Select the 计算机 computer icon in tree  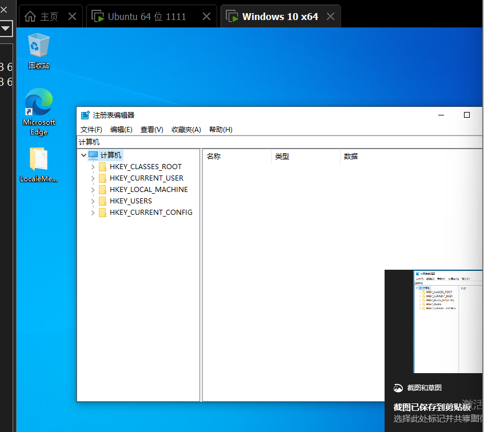93,155
